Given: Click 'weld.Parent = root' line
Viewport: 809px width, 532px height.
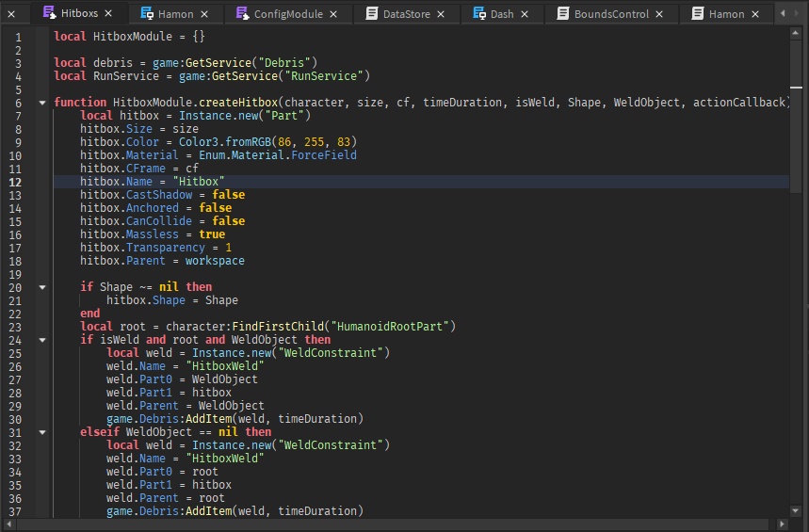Looking at the screenshot, I should tap(166, 498).
